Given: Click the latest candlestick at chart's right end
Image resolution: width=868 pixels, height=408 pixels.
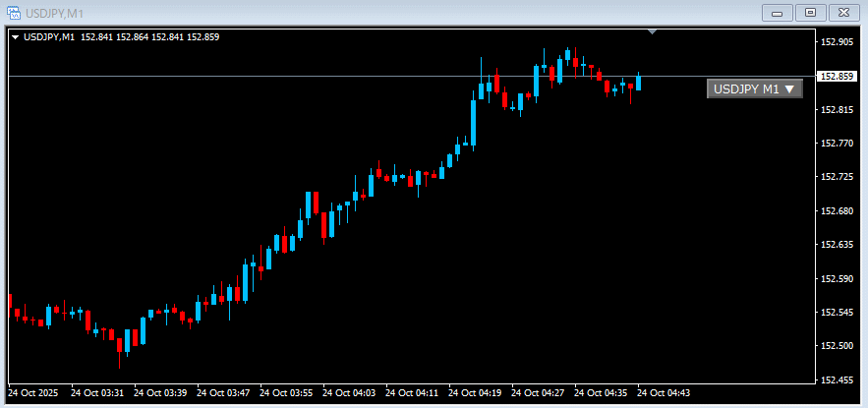Looking at the screenshot, I should click(639, 82).
